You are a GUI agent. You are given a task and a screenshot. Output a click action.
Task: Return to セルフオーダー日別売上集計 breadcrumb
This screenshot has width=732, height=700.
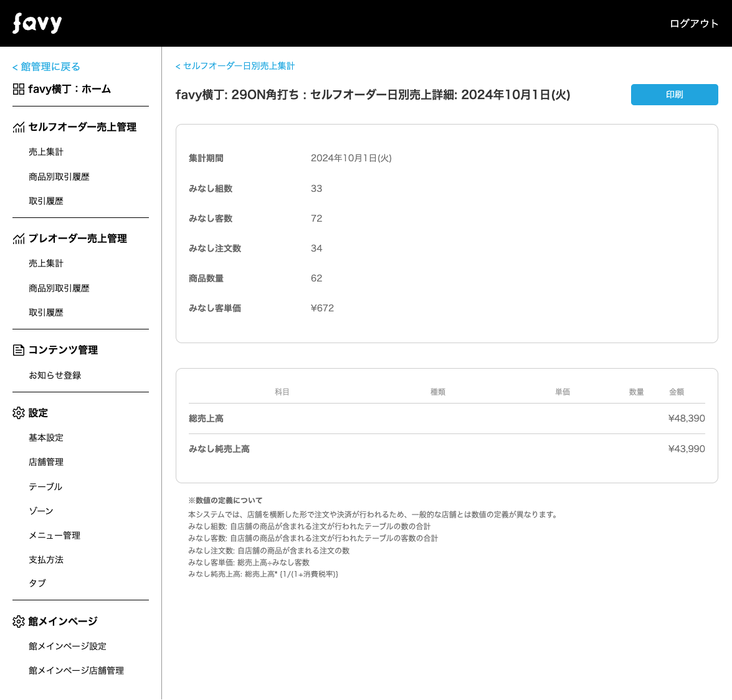tap(235, 66)
